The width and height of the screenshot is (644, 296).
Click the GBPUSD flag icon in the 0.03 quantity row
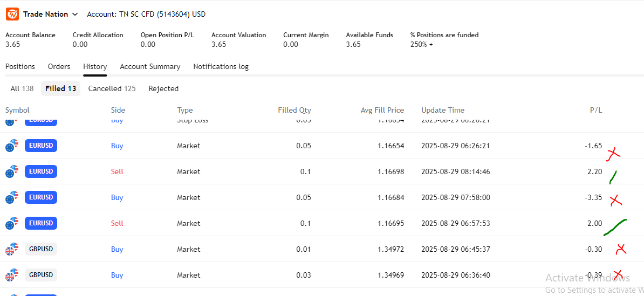(x=11, y=275)
